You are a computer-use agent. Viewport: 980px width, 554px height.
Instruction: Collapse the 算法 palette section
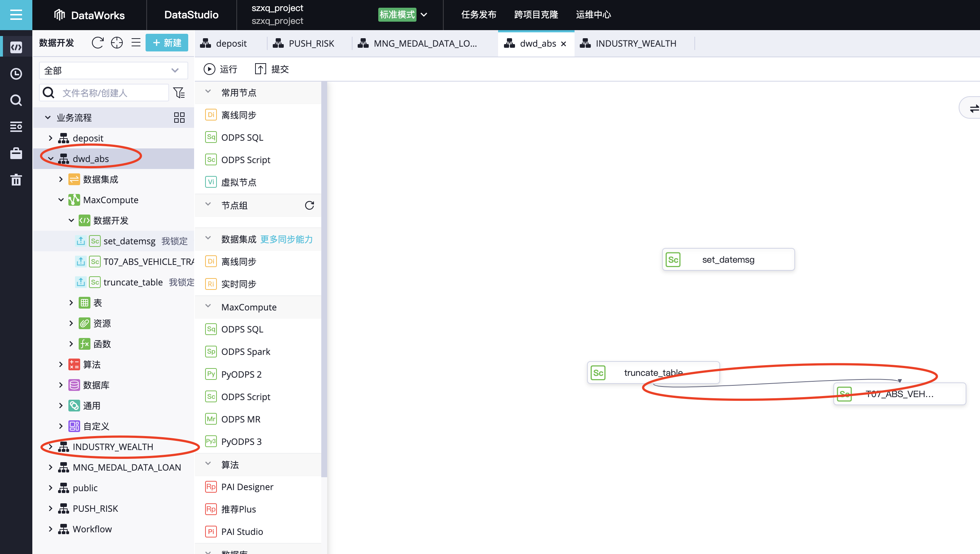click(x=208, y=464)
